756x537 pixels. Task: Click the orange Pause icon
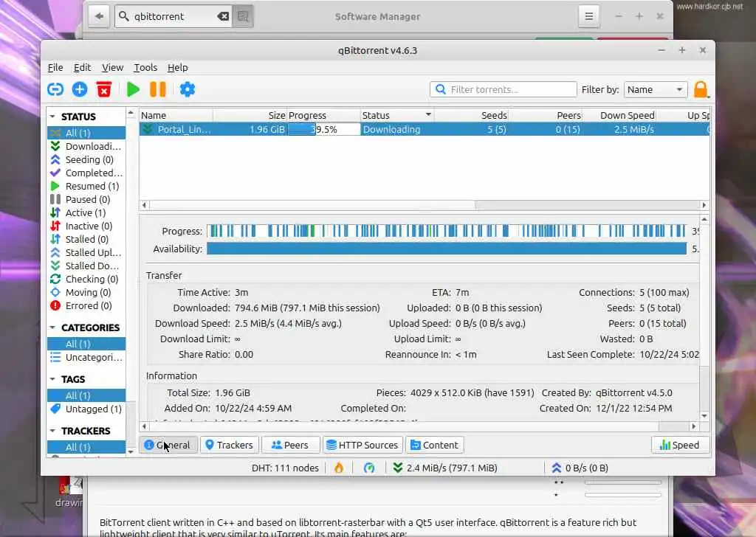click(158, 89)
